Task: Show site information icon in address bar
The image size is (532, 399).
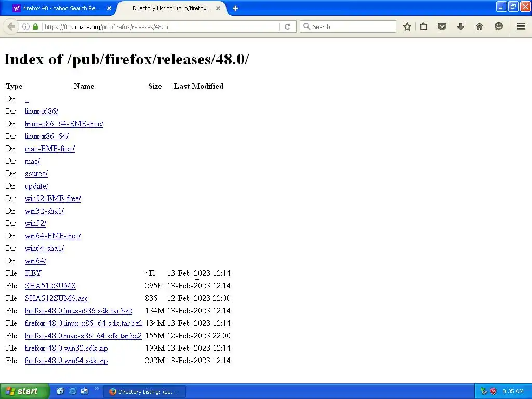Action: pyautogui.click(x=26, y=26)
